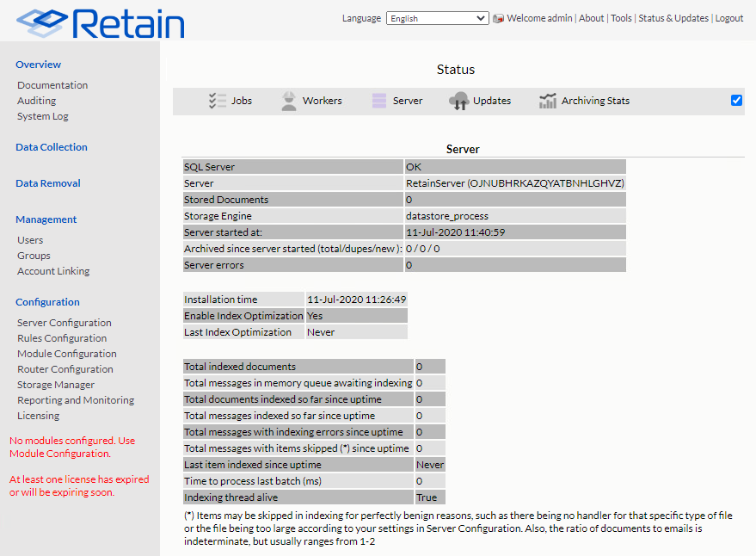Click the 'datastore_process' storage engine value
The height and width of the screenshot is (556, 756).
click(x=447, y=216)
